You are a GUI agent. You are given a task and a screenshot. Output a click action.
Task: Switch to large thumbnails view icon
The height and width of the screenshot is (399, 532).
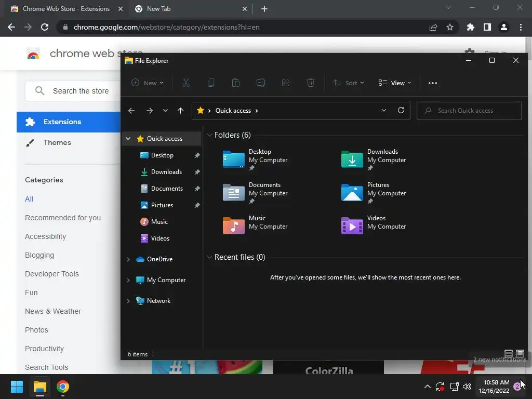520,353
